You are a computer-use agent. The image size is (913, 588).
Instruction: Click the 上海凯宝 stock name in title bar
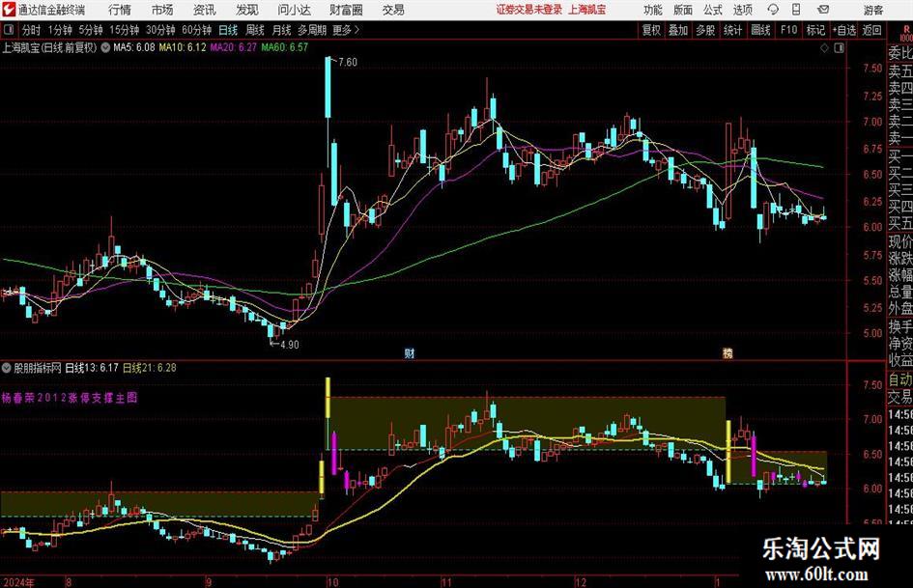point(587,10)
